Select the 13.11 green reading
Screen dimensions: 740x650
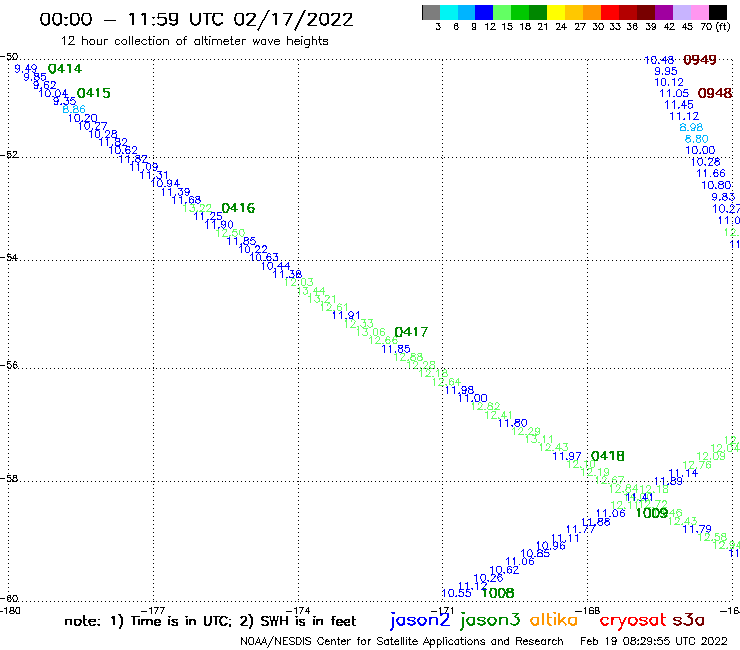(539, 439)
